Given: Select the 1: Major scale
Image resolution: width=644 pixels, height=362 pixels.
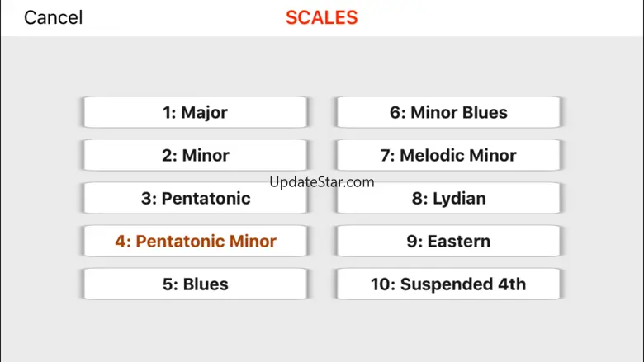Looking at the screenshot, I should (x=195, y=112).
